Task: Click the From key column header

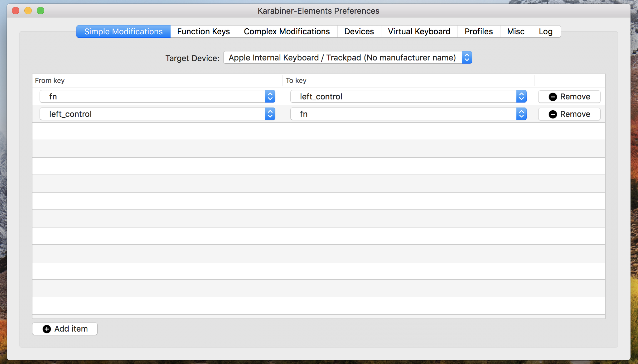Action: click(x=157, y=81)
